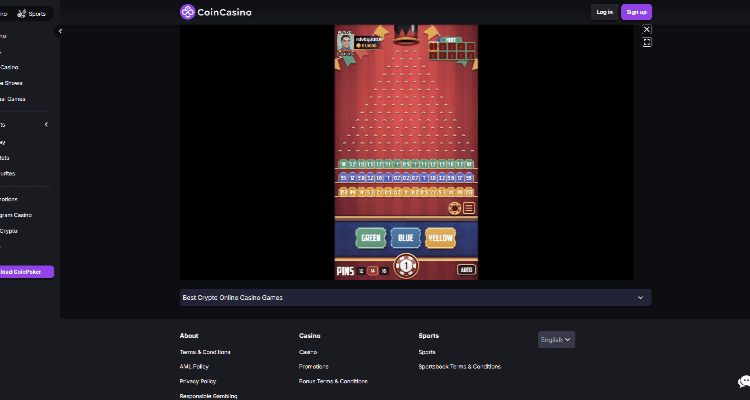Open Sportsbook Terms & Conditions link
The width and height of the screenshot is (750, 400).
(460, 367)
